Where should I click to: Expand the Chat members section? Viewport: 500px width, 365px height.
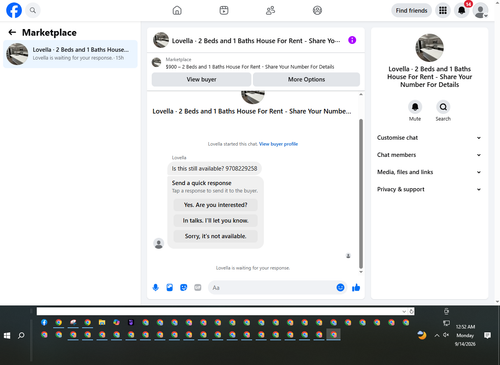tap(429, 155)
